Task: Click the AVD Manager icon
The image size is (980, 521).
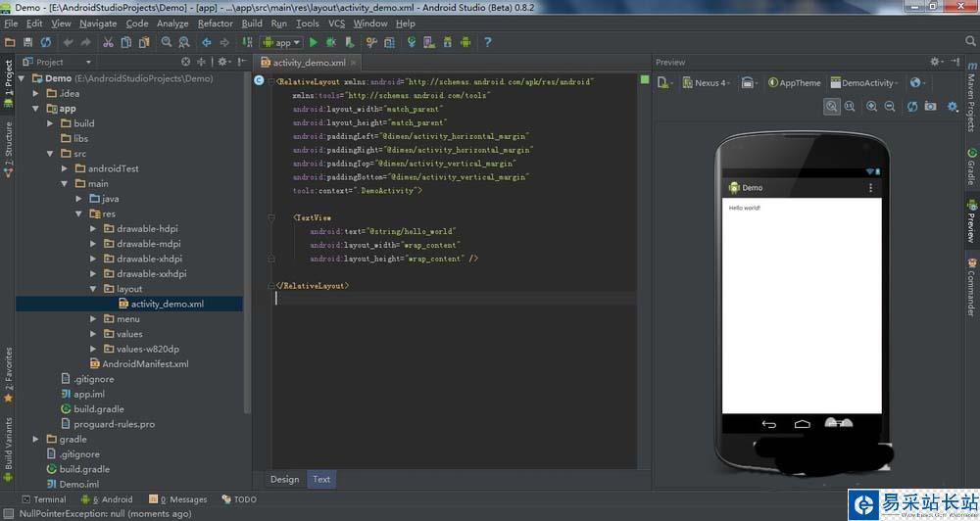Action: click(429, 42)
